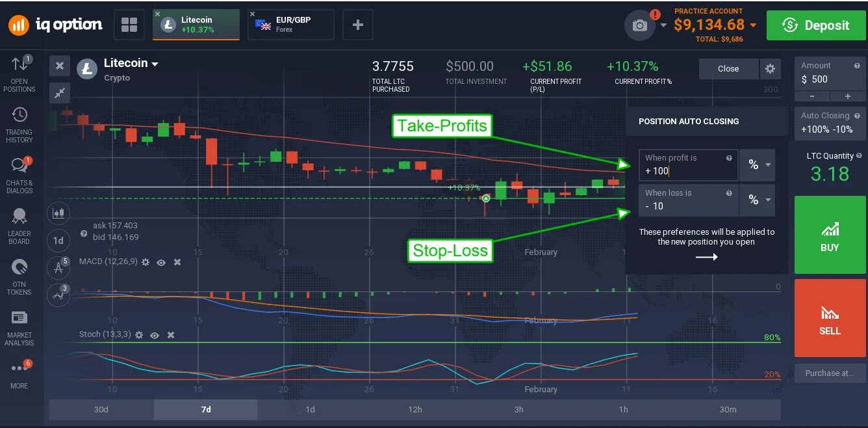Screen dimensions: 868x428
Task: Open Trading History sidebar icon
Action: pyautogui.click(x=19, y=125)
